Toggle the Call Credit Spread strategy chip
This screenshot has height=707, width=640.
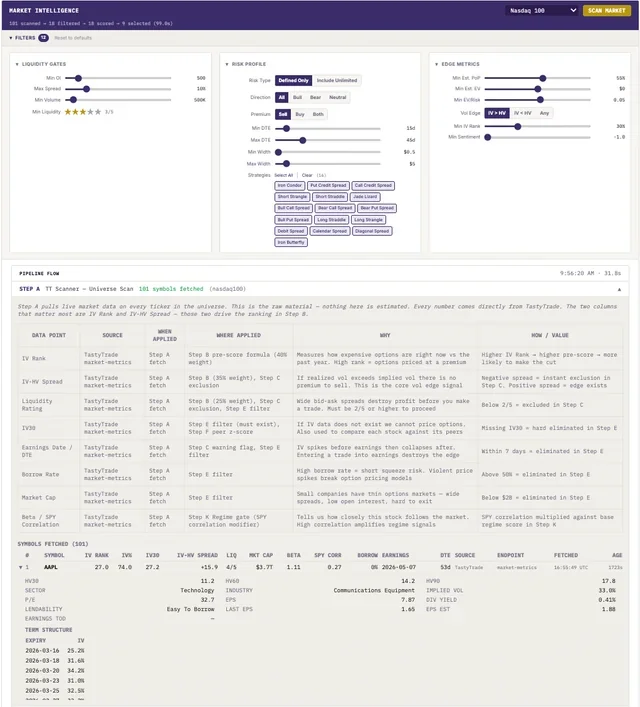coord(373,185)
